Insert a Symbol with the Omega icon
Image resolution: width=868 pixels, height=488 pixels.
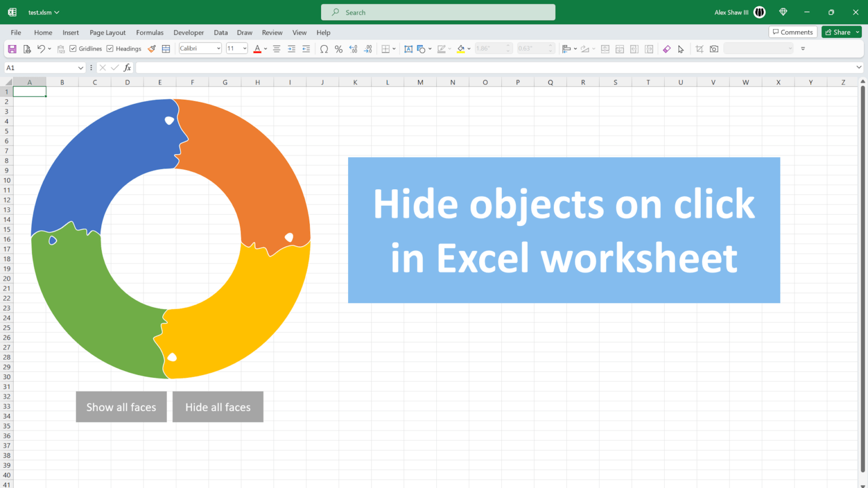pos(324,49)
